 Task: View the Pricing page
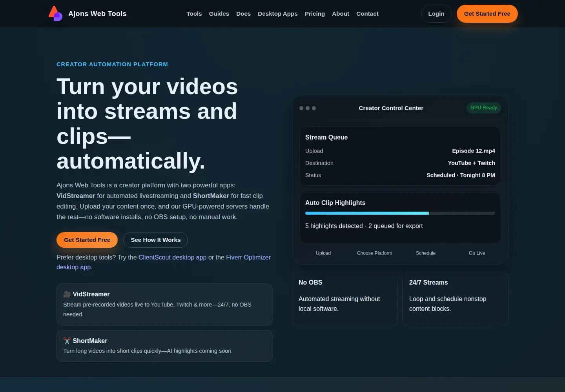pos(315,14)
